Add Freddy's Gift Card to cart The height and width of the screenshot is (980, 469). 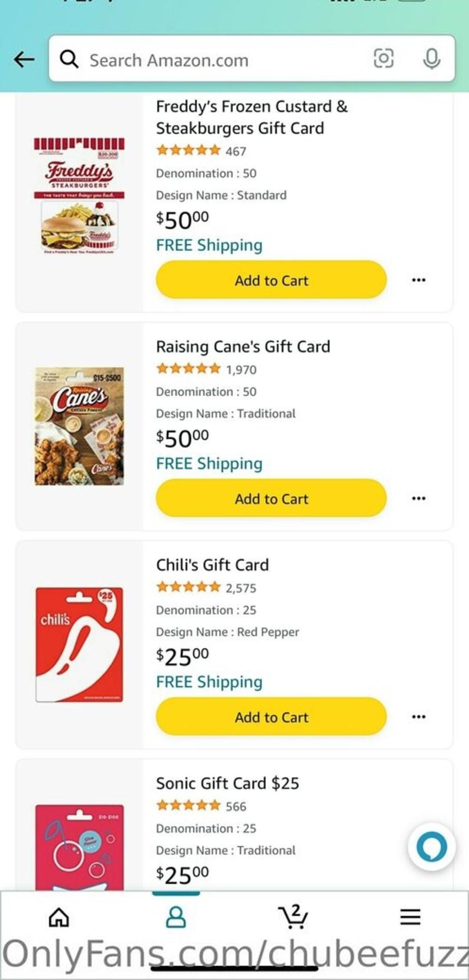pos(271,280)
